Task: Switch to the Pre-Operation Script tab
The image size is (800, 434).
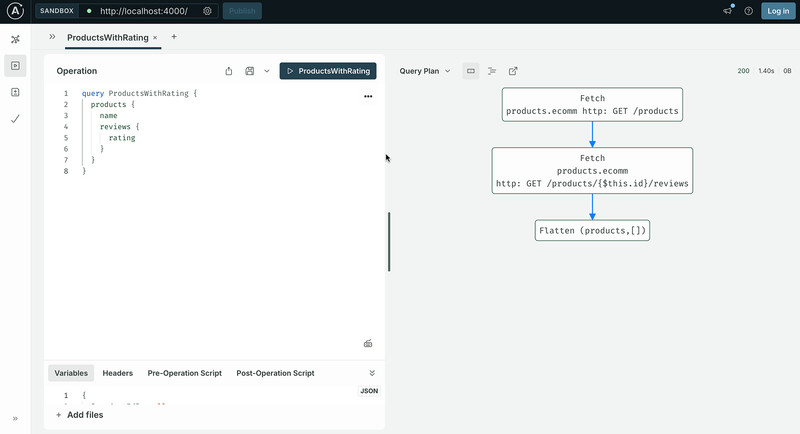Action: point(185,373)
